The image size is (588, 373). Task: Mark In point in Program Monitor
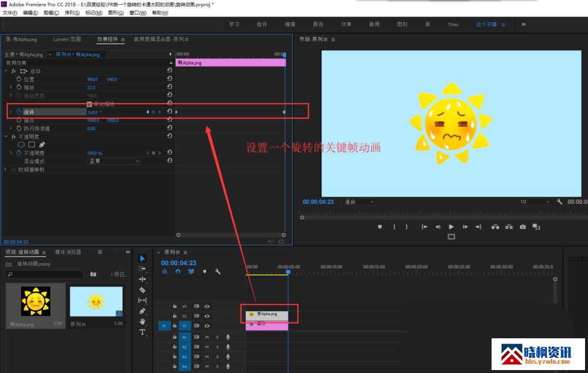[394, 227]
